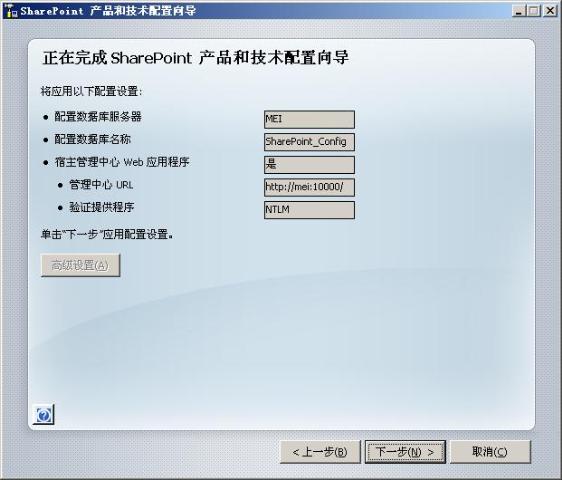Go back with the < 上一步(B) button
The width and height of the screenshot is (562, 480).
[x=320, y=452]
